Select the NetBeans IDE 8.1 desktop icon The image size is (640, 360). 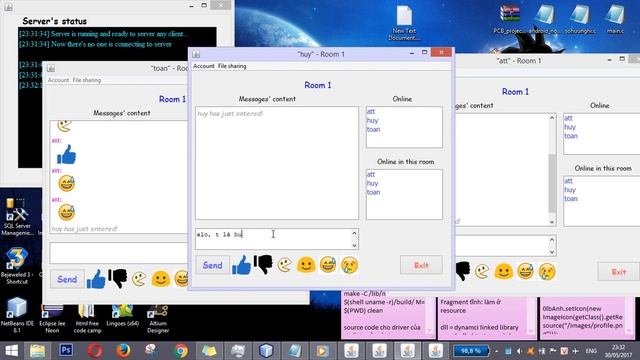(17, 315)
